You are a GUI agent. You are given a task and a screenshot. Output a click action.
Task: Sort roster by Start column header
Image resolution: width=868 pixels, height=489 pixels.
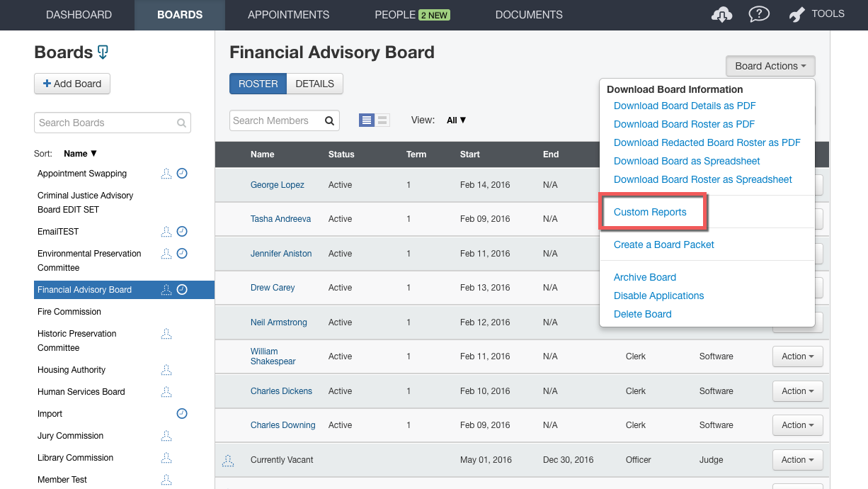(470, 154)
